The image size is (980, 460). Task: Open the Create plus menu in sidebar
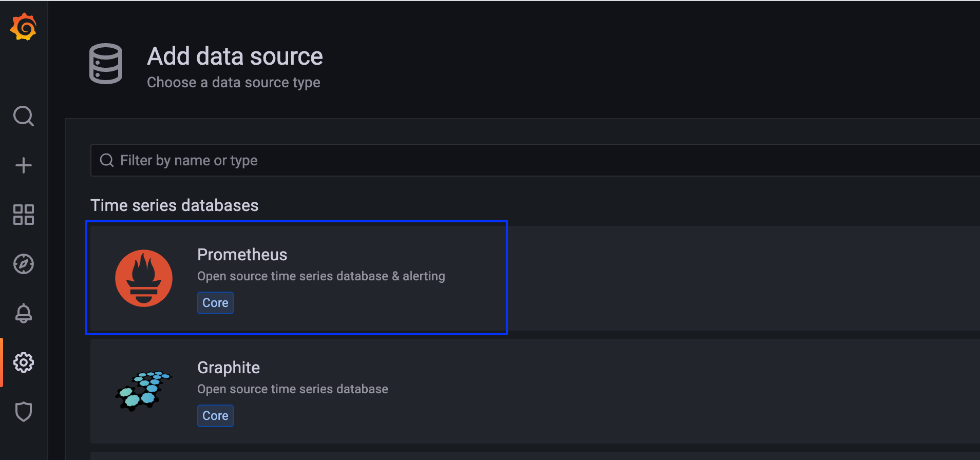point(24,165)
